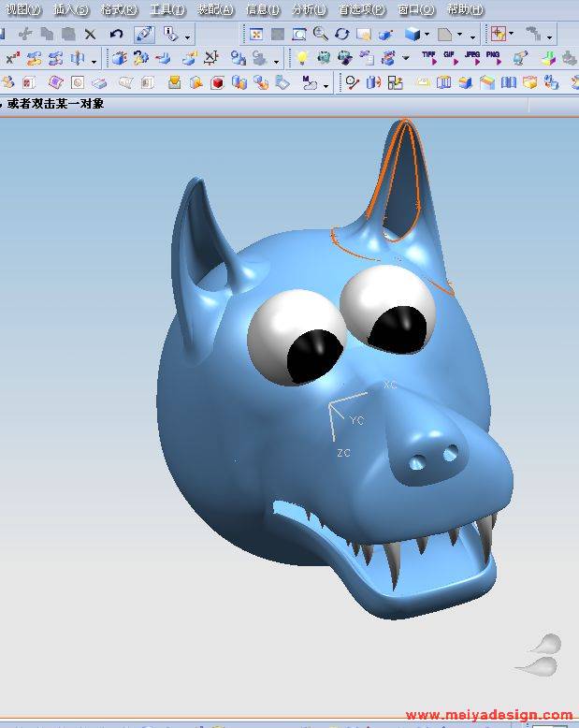Open the view orientation dropdown arrow
Image resolution: width=579 pixels, height=728 pixels.
click(x=460, y=34)
